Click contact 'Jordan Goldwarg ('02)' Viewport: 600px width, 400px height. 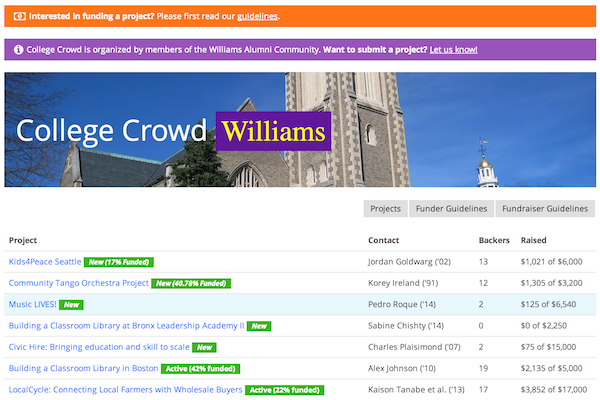click(x=409, y=262)
